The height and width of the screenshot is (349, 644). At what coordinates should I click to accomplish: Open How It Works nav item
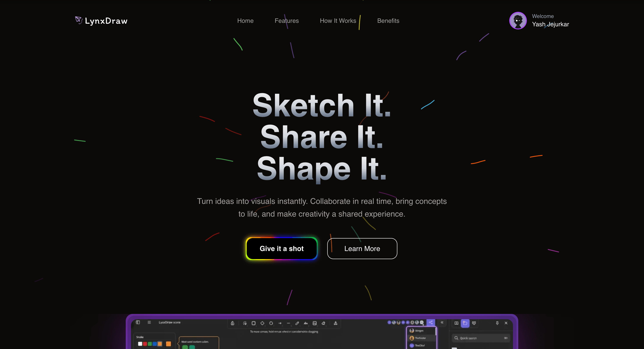click(x=338, y=21)
